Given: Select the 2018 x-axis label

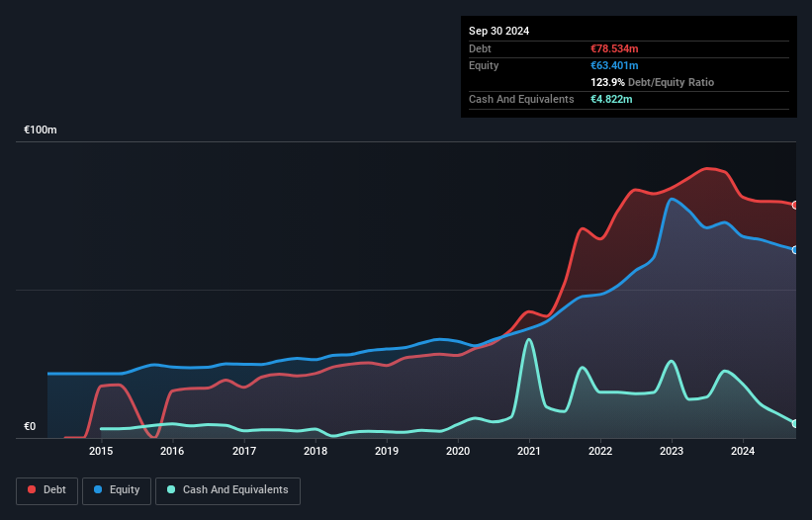Looking at the screenshot, I should (316, 451).
